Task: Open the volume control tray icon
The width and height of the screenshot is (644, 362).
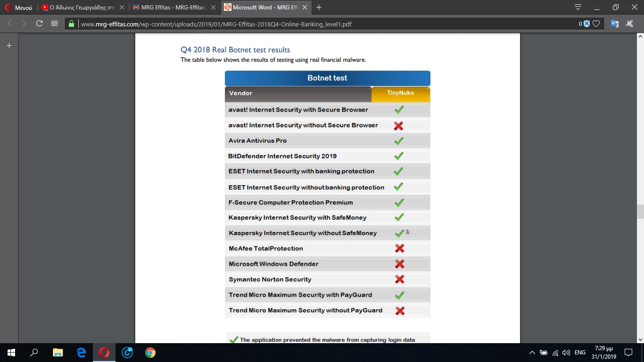Action: (x=566, y=353)
